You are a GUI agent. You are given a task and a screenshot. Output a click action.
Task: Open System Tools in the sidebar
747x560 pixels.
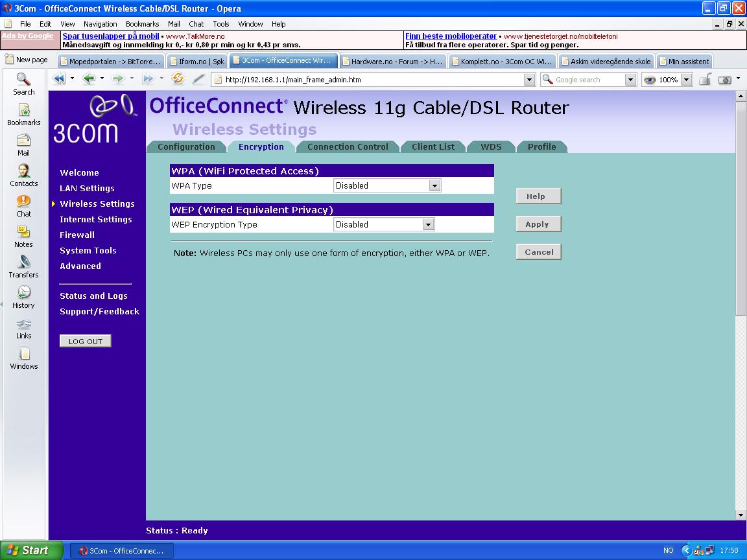pos(88,250)
